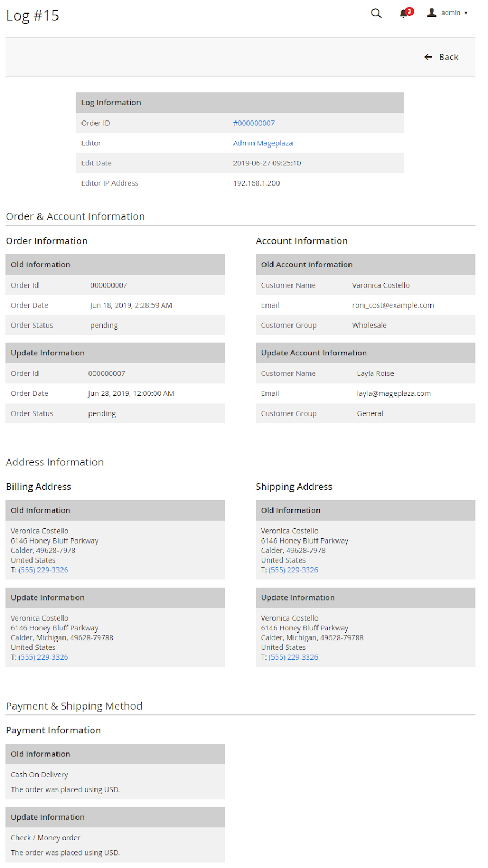The width and height of the screenshot is (488, 868).
Task: Click the red notification count badge
Action: click(x=409, y=11)
